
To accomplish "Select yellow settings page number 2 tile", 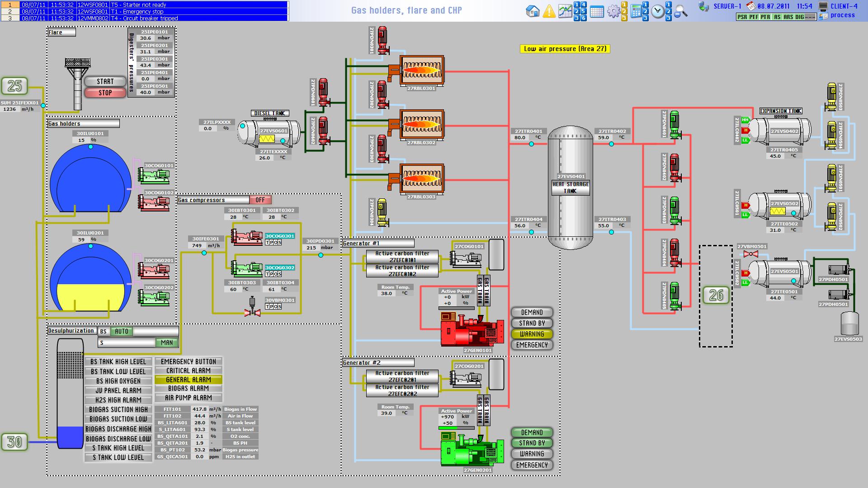I will pos(624,11).
